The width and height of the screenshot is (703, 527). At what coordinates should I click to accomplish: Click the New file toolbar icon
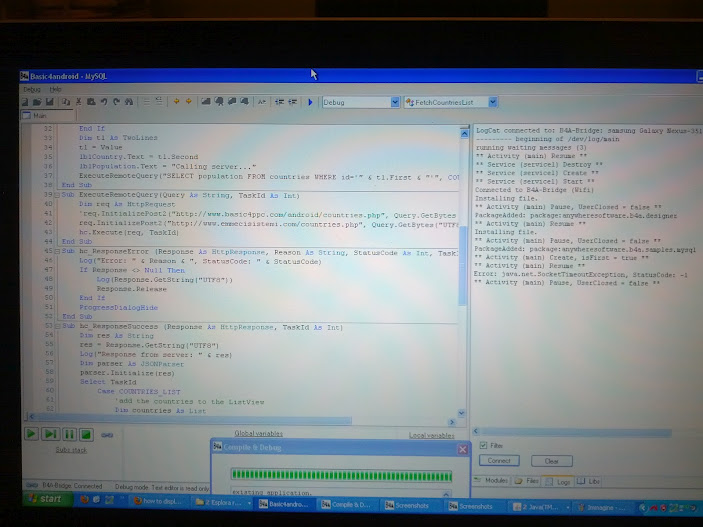(x=26, y=102)
